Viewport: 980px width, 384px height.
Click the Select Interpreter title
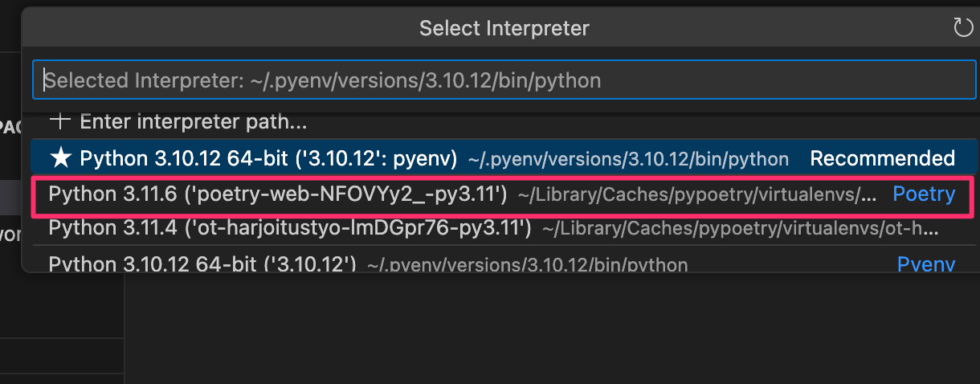(x=504, y=29)
